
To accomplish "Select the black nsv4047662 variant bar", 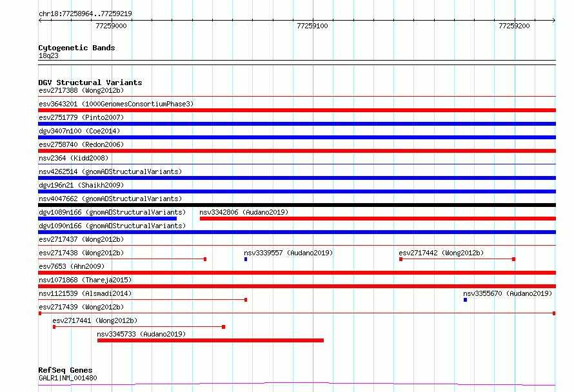I will 297,205.
